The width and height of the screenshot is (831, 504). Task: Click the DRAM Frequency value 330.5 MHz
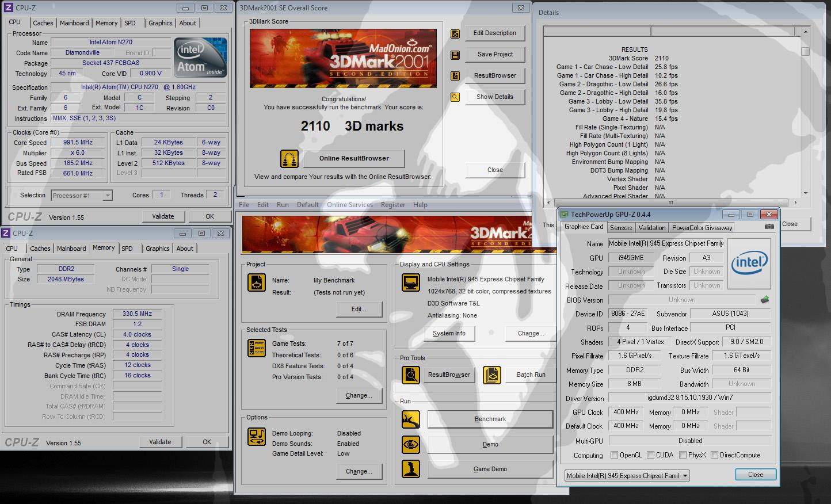[x=137, y=314]
